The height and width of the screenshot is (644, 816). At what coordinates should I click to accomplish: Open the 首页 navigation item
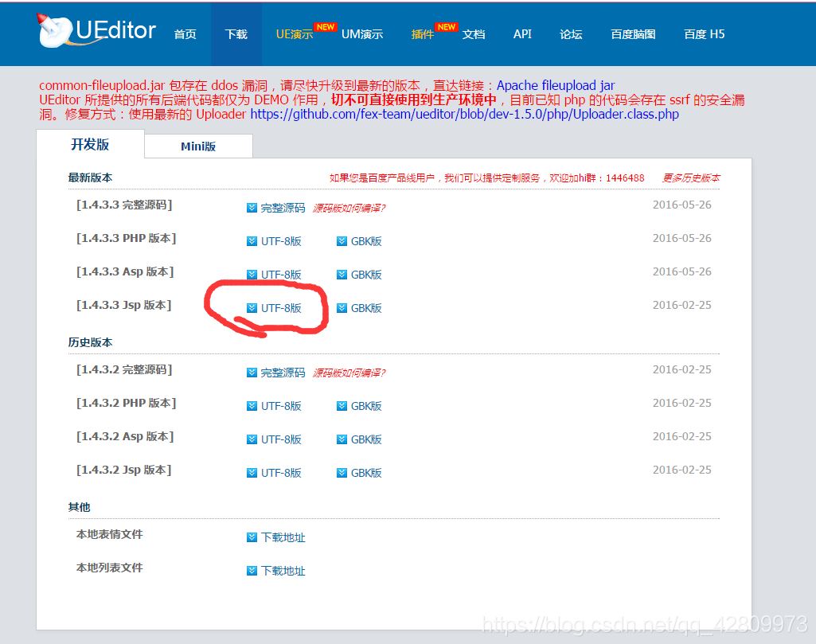(x=185, y=34)
